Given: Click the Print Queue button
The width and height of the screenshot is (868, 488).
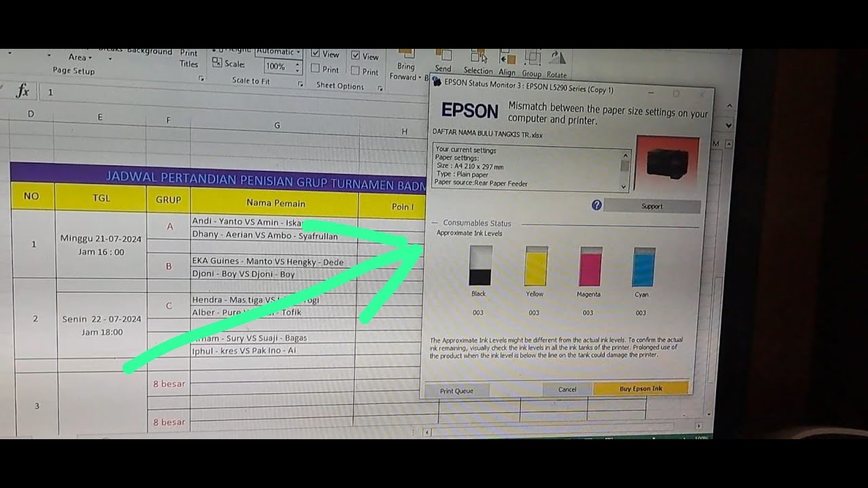Looking at the screenshot, I should click(x=456, y=390).
